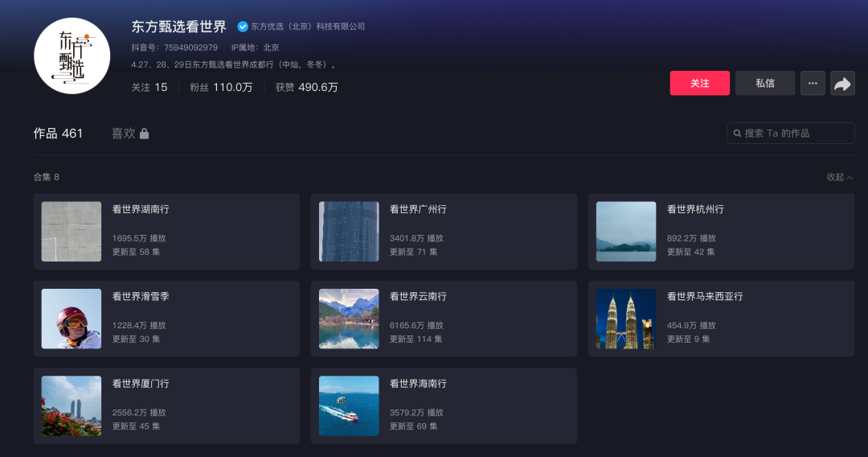Screen dimensions: 868x457
Task: Open the 东方甄选 profile avatar
Action: click(x=72, y=56)
